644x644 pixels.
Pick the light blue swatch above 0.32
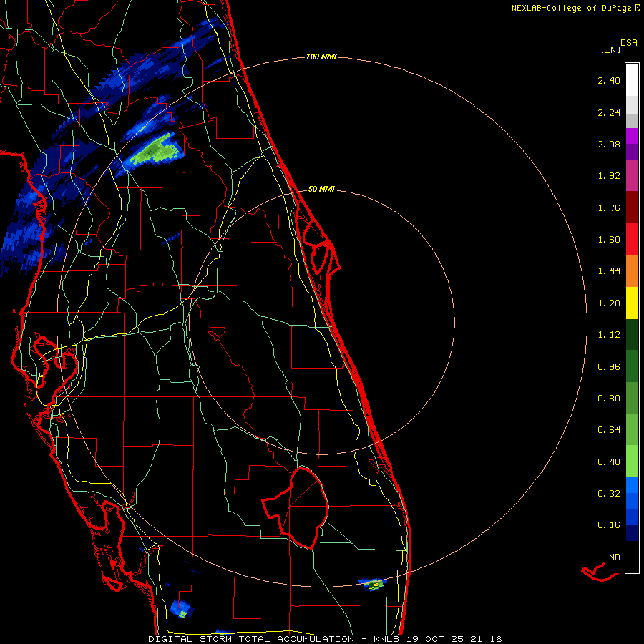click(x=632, y=485)
